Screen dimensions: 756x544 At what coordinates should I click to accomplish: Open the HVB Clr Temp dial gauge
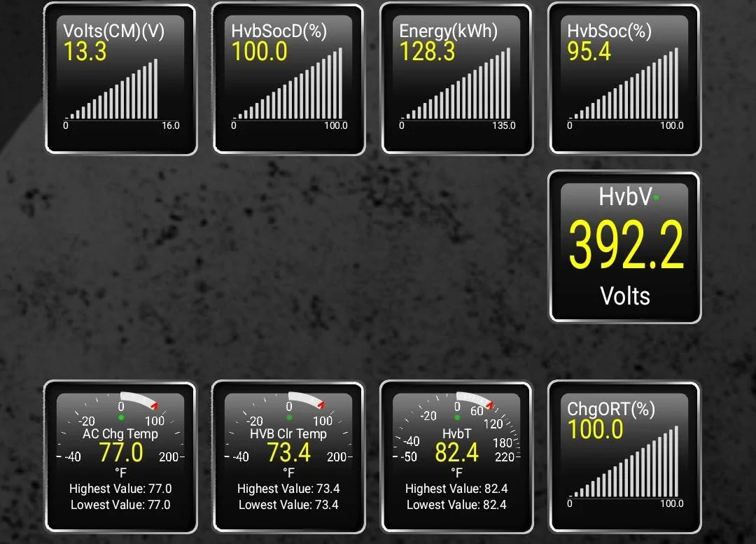[x=288, y=457]
